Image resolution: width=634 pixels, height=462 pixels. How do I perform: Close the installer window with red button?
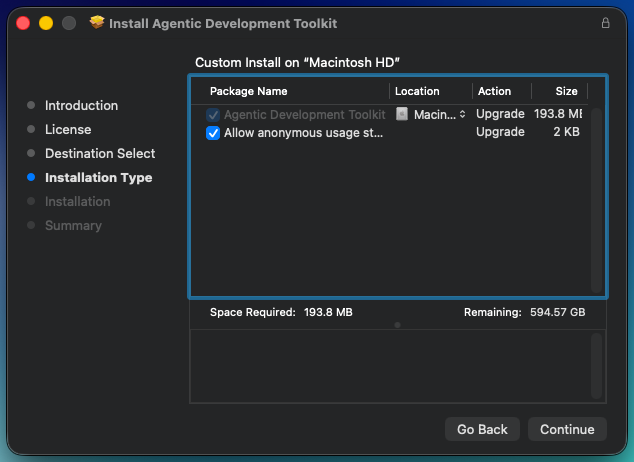pos(23,23)
